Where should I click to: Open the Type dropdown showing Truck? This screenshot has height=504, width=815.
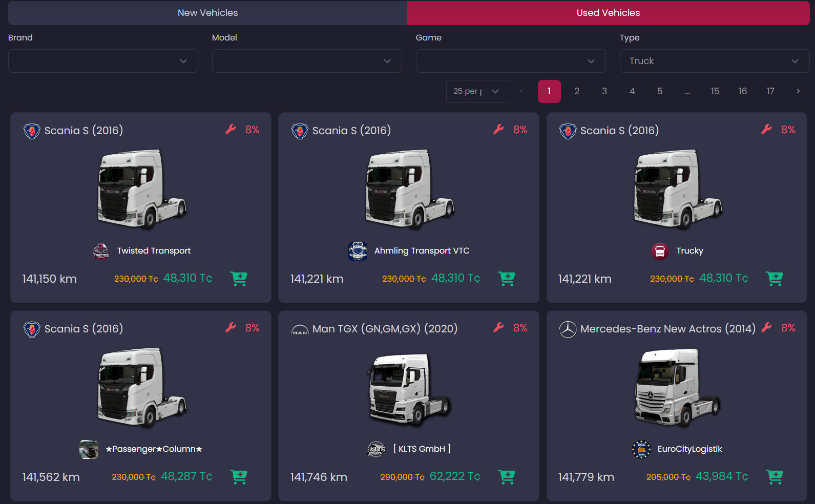click(x=715, y=61)
